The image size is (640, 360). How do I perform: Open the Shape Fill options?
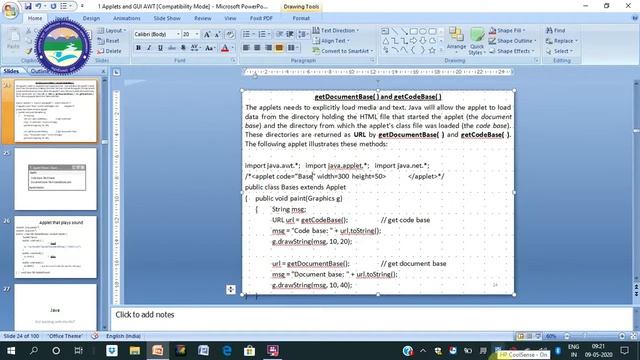coord(507,30)
